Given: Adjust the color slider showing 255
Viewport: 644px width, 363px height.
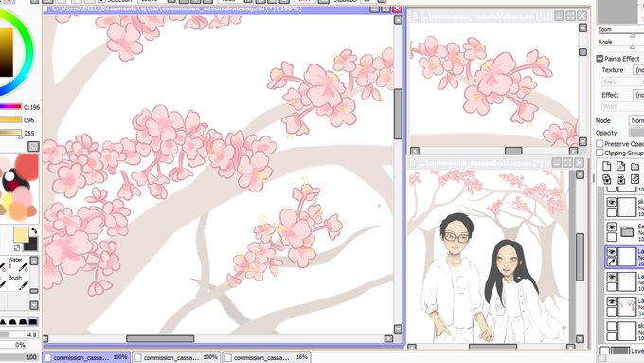Looking at the screenshot, I should (x=10, y=133).
